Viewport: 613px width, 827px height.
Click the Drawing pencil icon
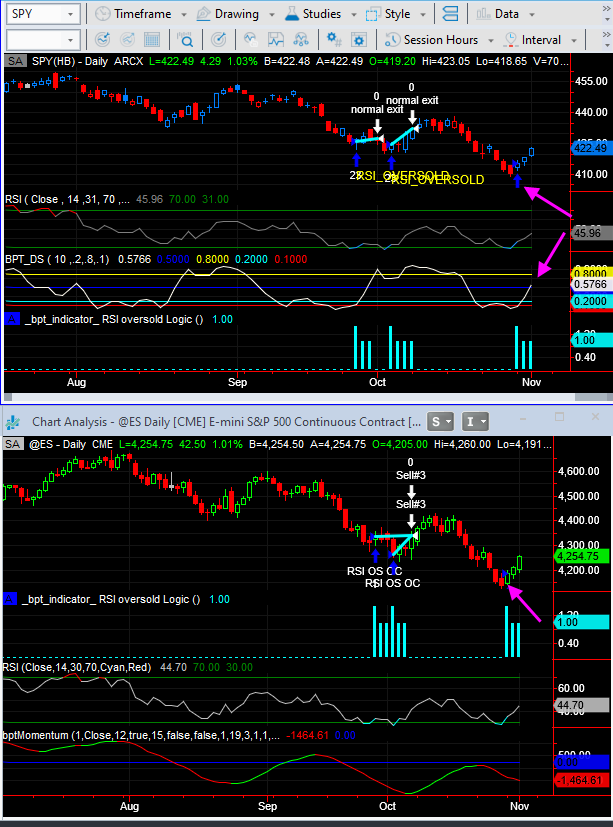point(204,14)
